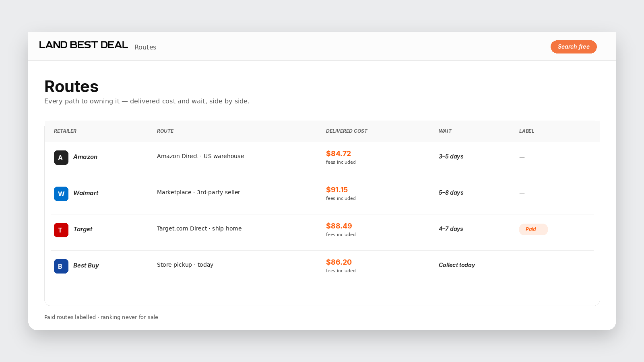Sort by the WAIT column header
644x362 pixels.
click(x=445, y=131)
